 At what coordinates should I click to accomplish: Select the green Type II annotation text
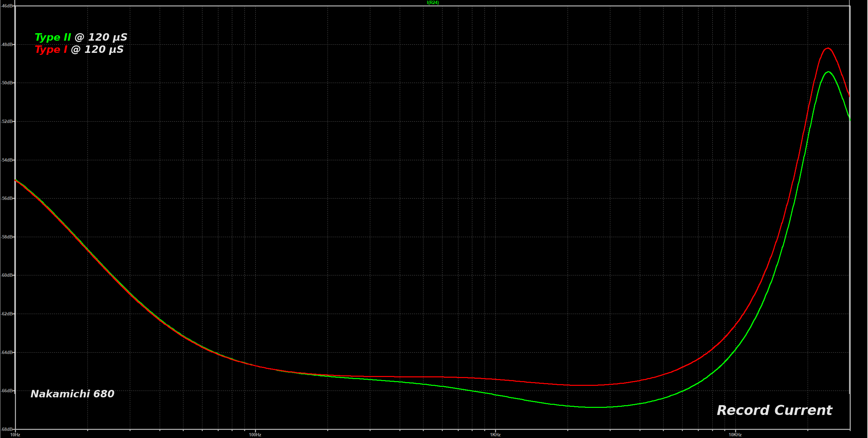point(53,37)
